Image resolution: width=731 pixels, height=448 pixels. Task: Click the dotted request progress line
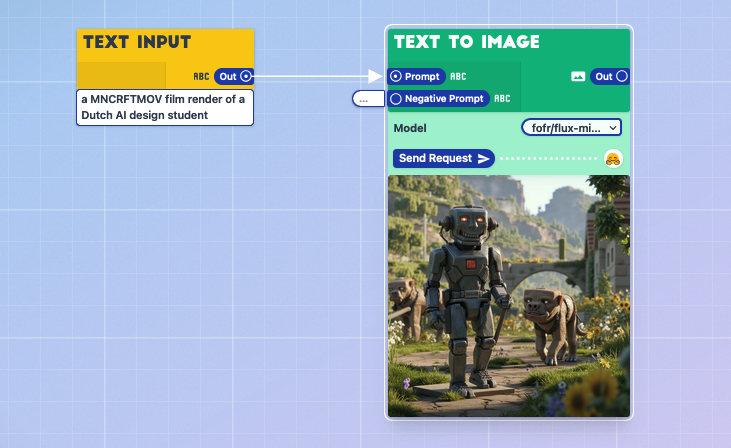(547, 158)
